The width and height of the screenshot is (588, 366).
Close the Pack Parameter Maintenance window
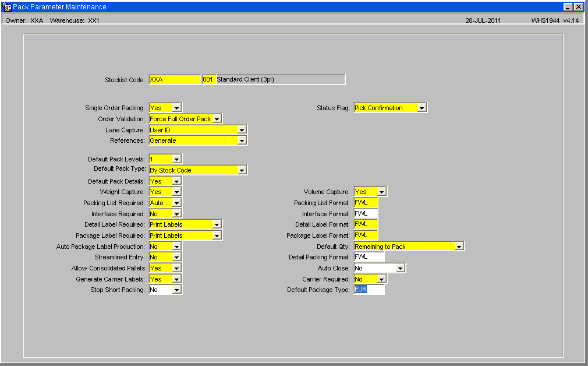(x=579, y=7)
